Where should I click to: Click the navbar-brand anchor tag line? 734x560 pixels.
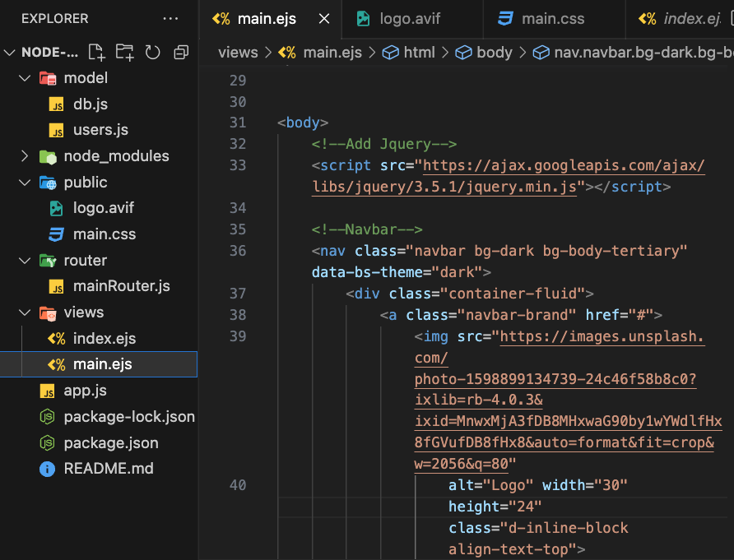[521, 315]
